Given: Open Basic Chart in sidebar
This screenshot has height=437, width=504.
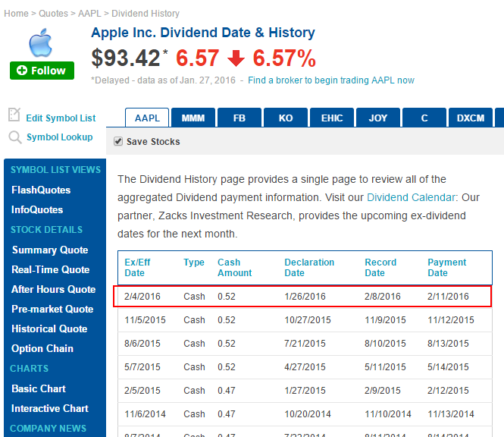Looking at the screenshot, I should [x=39, y=388].
